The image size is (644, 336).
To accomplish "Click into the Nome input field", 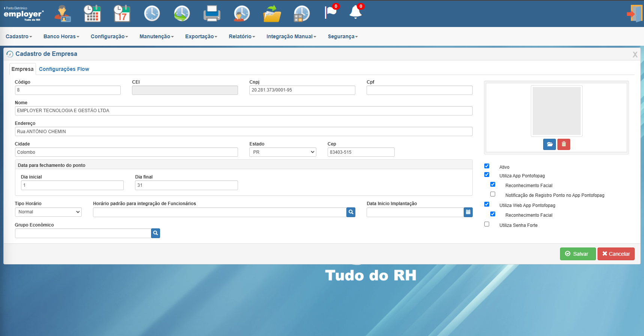I will [x=244, y=111].
